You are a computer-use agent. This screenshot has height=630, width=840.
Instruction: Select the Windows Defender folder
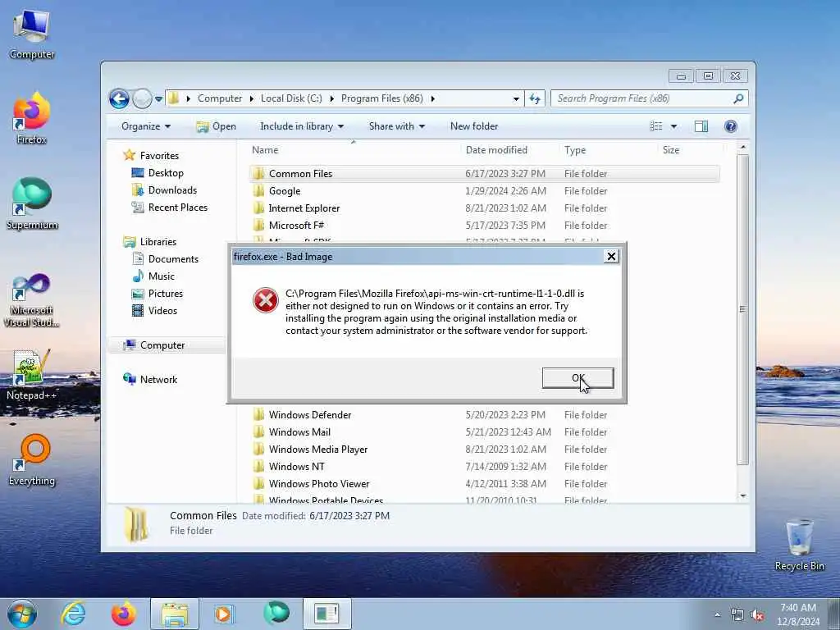pyautogui.click(x=484, y=414)
